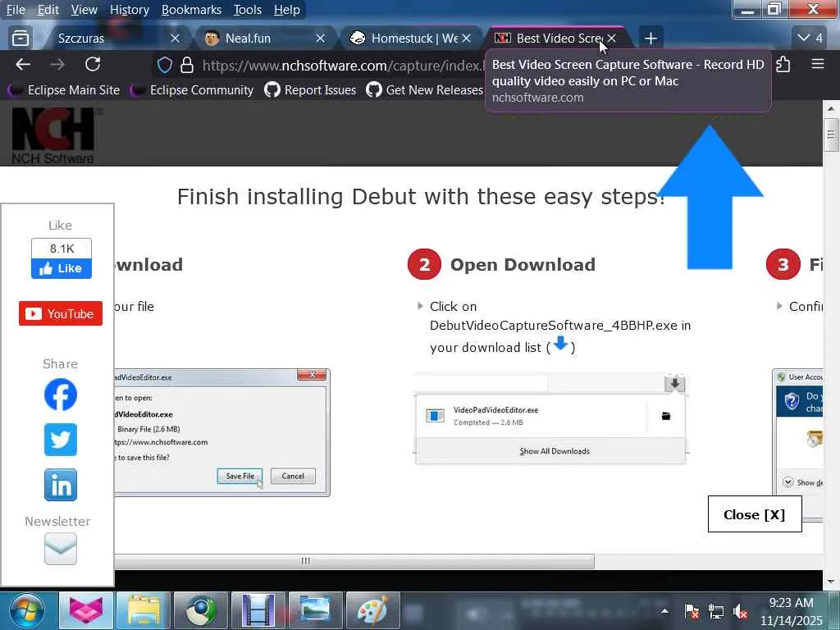Viewport: 840px width, 630px height.
Task: Click the NCH Software logo
Action: [53, 135]
